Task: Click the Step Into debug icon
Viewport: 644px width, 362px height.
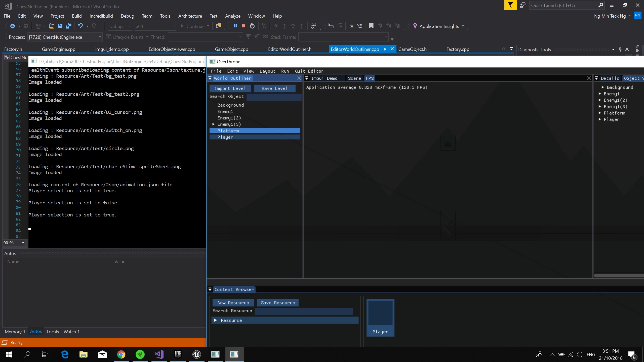Action: 284,26
